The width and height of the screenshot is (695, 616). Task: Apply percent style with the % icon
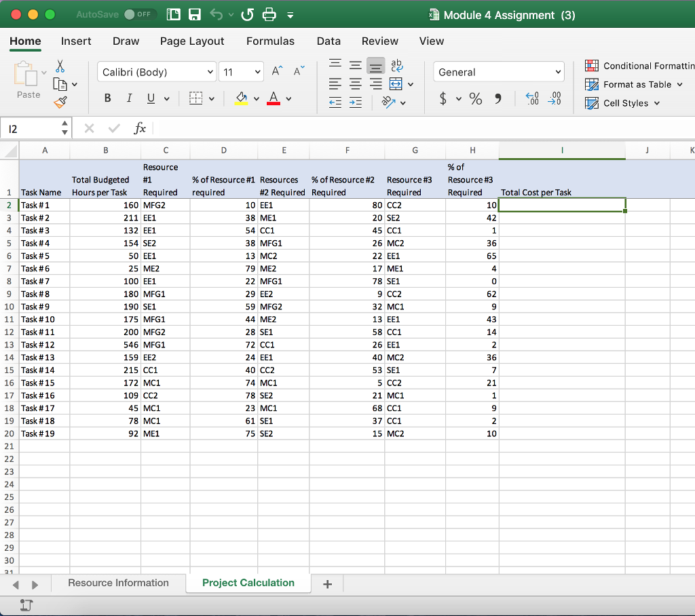tap(476, 99)
